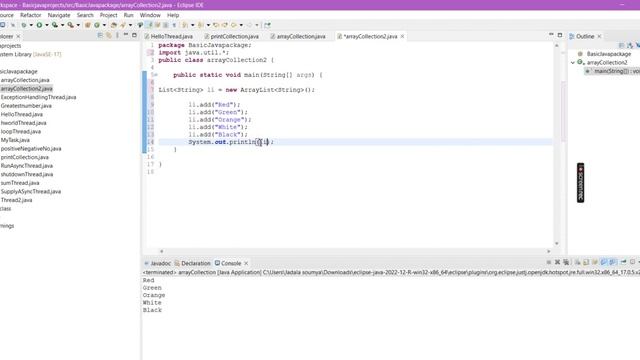
Task: Run the program with green Run icon
Action: [x=39, y=25]
